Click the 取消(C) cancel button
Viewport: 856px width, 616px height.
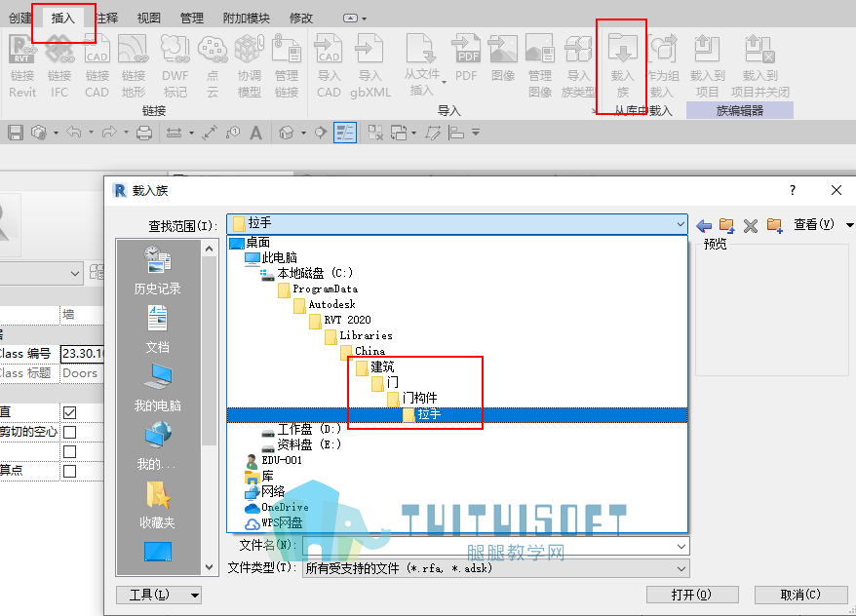point(800,595)
